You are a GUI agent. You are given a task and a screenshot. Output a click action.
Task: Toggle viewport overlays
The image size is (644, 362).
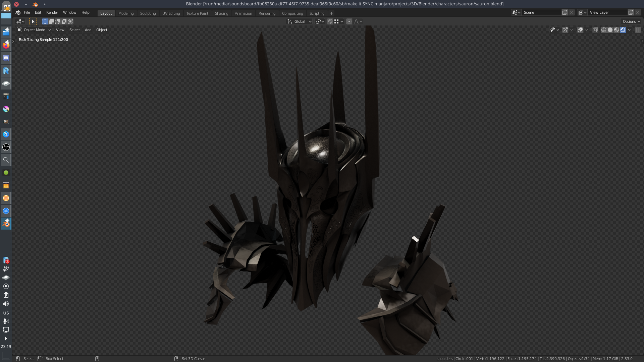point(580,30)
